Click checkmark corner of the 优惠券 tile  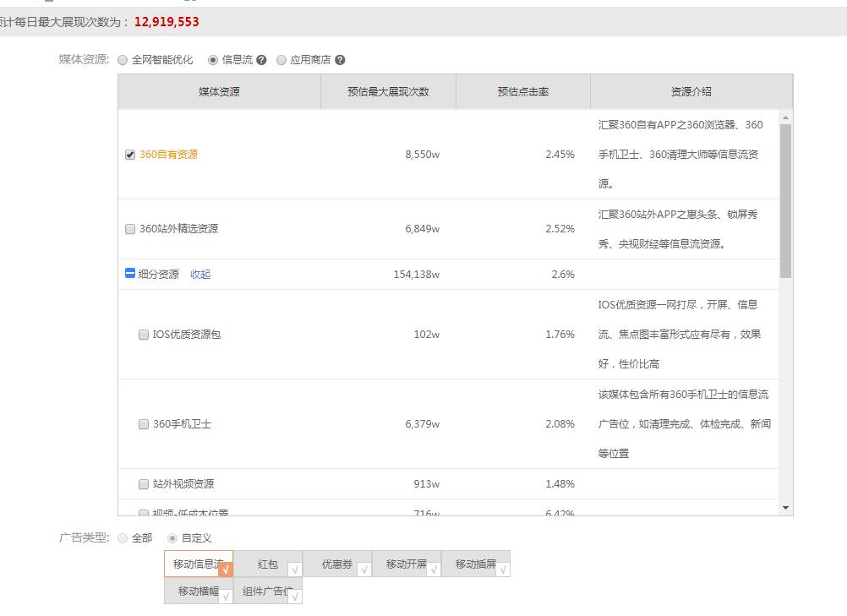tap(364, 571)
